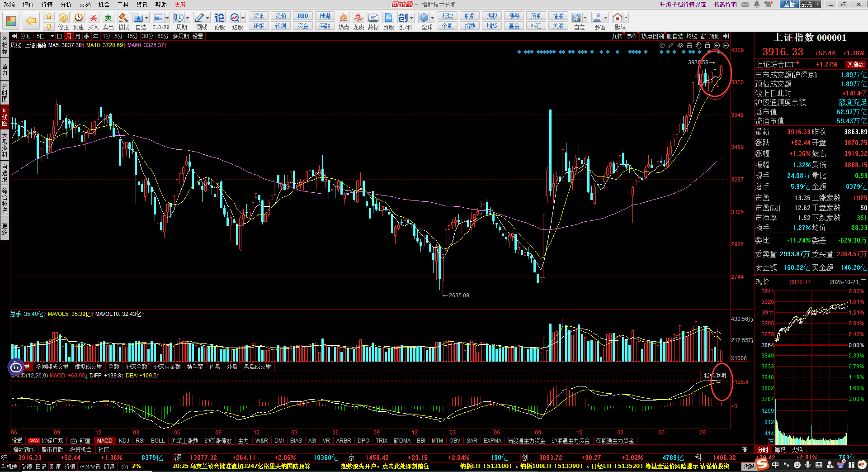This screenshot has width=868, height=472.
Task: Open the 创/科 board icon
Action: pyautogui.click(x=403, y=18)
